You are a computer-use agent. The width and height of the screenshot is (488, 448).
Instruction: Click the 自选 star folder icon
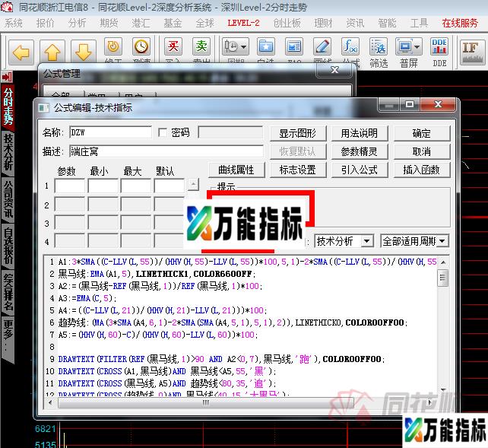point(266,47)
